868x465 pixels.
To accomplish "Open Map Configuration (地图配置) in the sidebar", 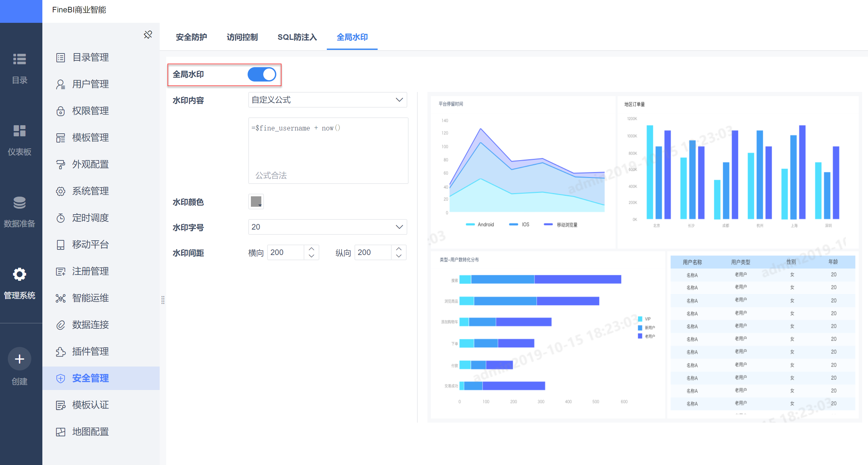I will point(90,432).
